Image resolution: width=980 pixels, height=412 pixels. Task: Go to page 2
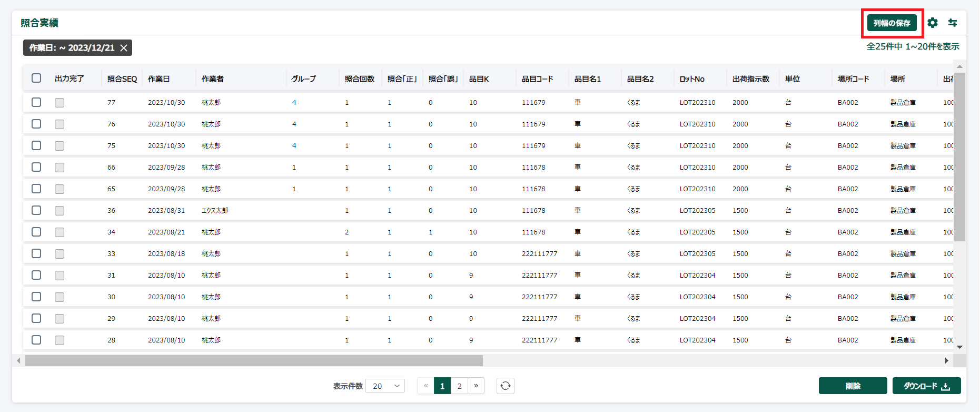click(x=459, y=386)
